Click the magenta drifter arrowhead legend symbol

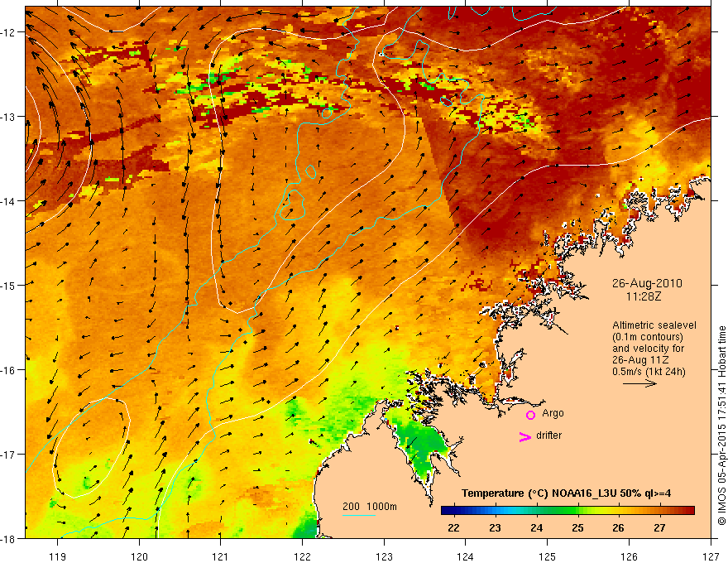[x=524, y=436]
